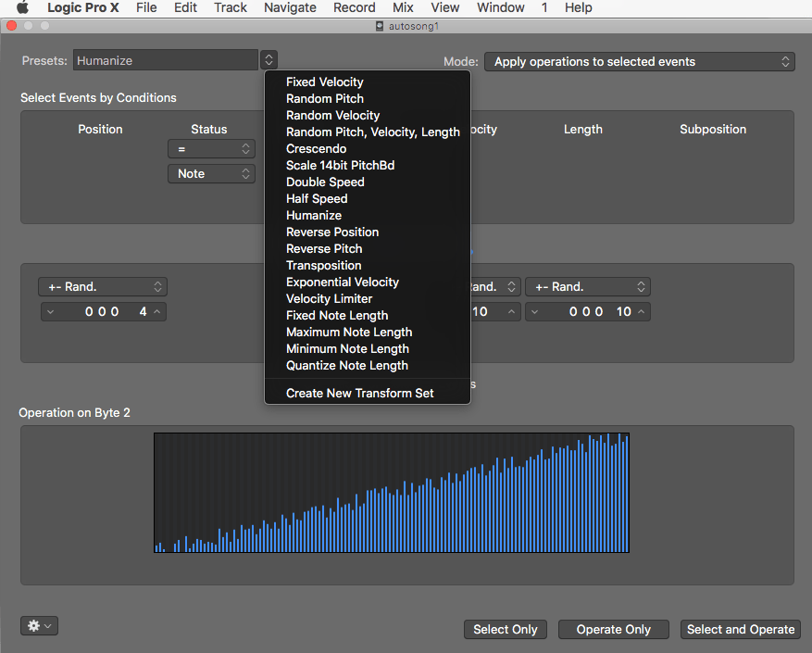Decrease Length random value with down arrow
The image size is (812, 653).
click(534, 312)
